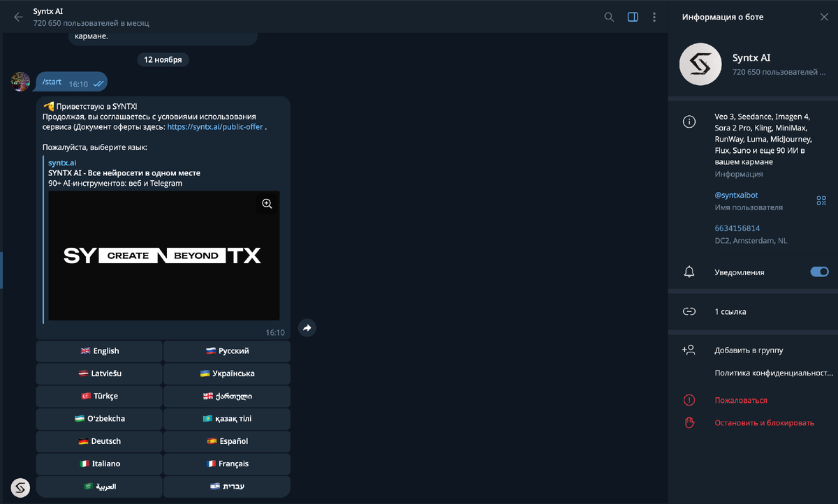Click add-to-group person icon
838x504 pixels.
click(x=689, y=350)
